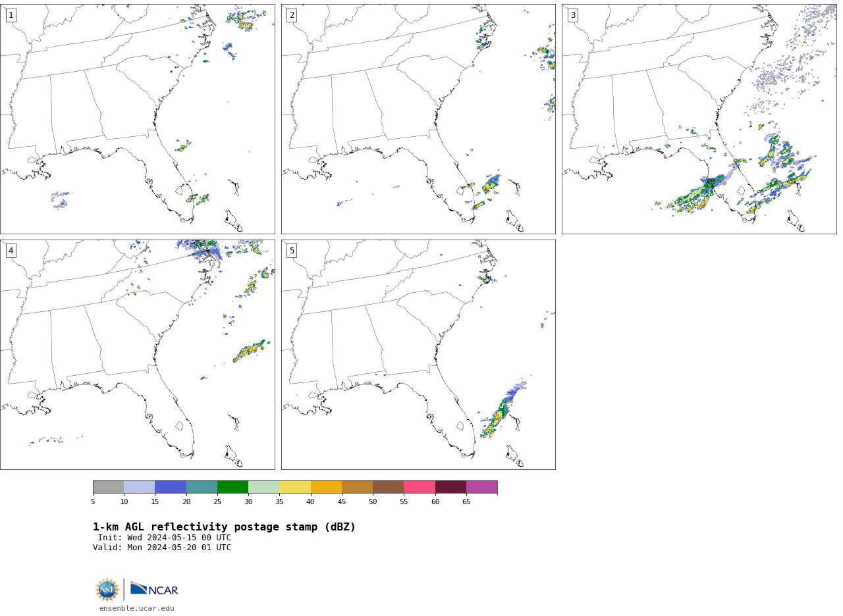Click the teal 20-25 dBZ swatch

pyautogui.click(x=202, y=487)
